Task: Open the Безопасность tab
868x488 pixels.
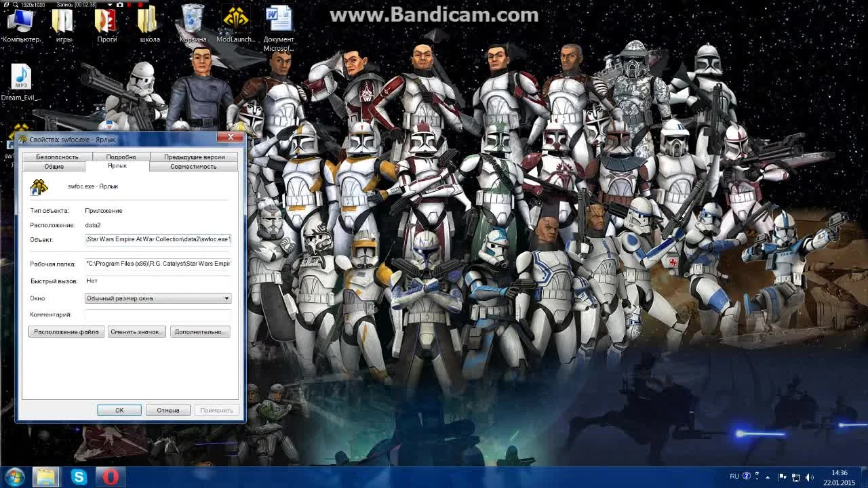Action: (56, 157)
